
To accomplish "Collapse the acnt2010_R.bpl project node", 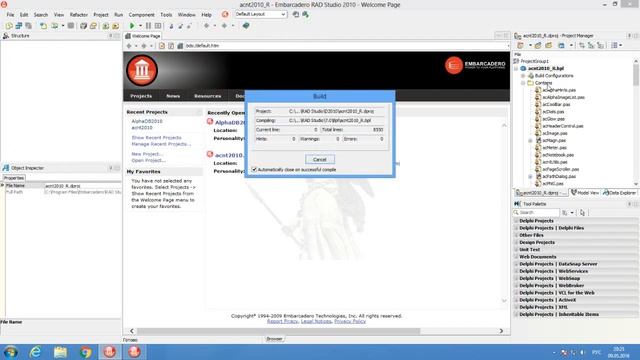I will pyautogui.click(x=516, y=69).
